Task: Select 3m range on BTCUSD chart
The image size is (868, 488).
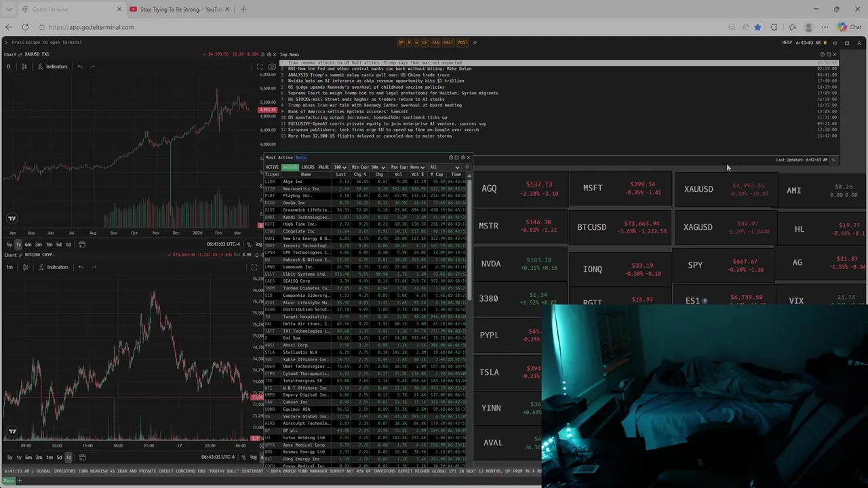Action: point(39,457)
